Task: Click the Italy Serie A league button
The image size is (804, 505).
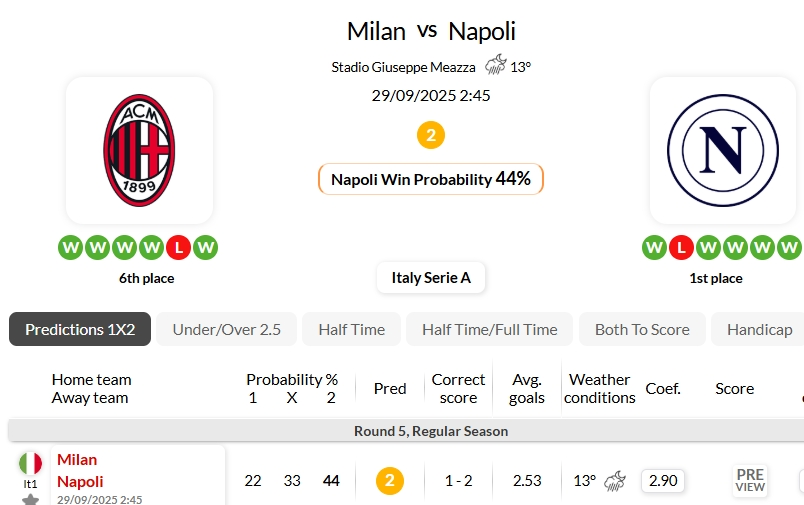Action: point(431,278)
